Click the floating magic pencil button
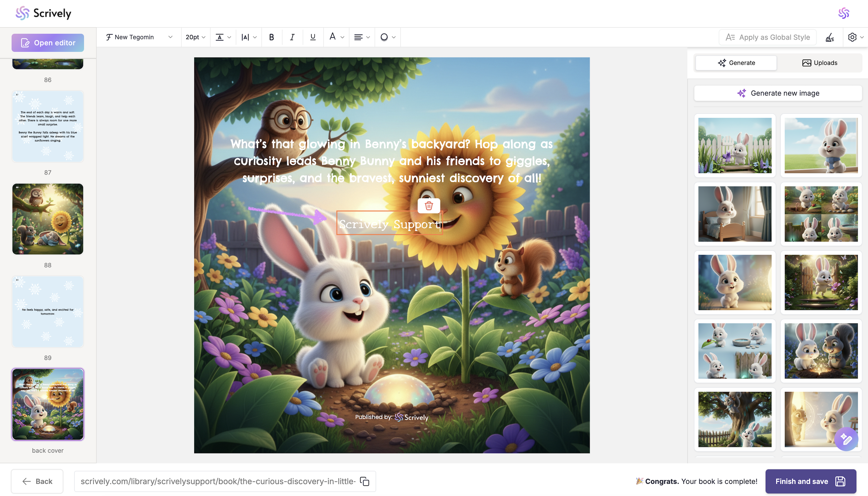The width and height of the screenshot is (868, 496). coord(846,439)
